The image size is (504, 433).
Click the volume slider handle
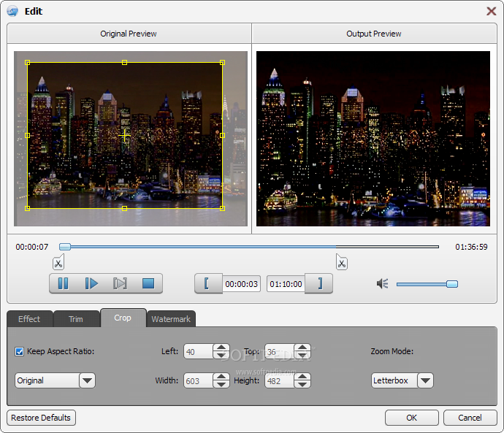click(x=452, y=284)
